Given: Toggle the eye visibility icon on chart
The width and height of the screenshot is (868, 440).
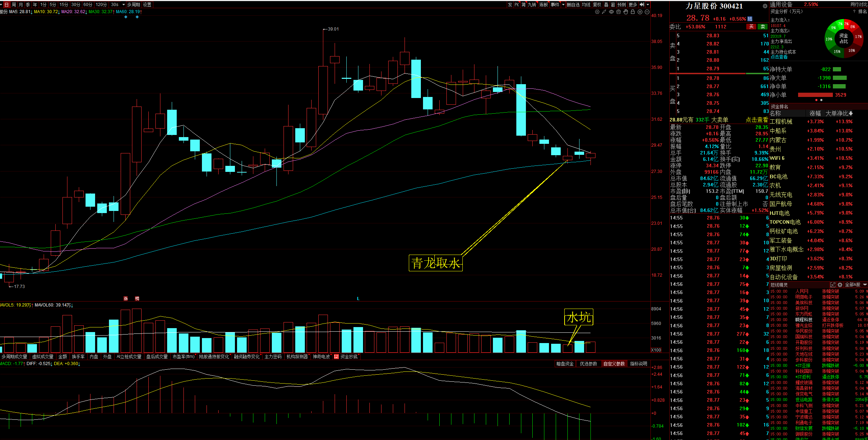Looking at the screenshot, I should click(x=611, y=12).
